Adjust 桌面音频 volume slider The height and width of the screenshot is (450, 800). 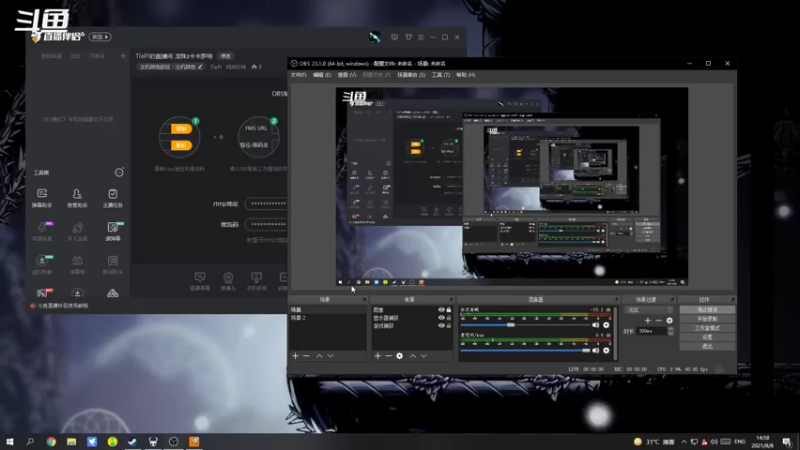click(x=524, y=325)
